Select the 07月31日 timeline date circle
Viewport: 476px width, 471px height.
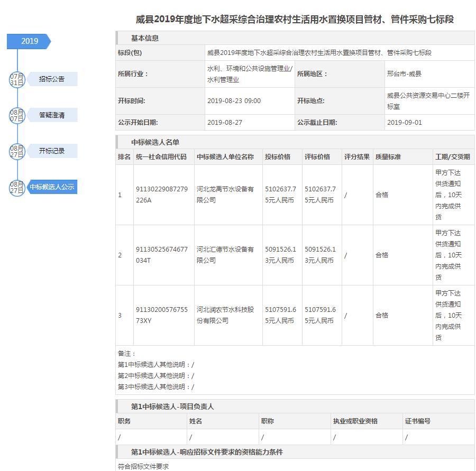[x=17, y=79]
